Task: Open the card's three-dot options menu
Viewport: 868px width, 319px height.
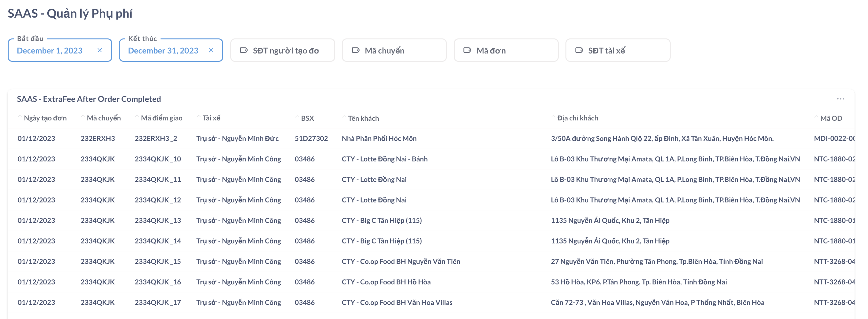Action: (x=840, y=99)
